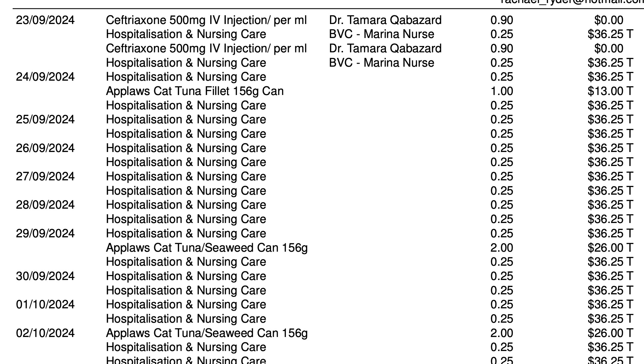Select Hospitalisation & Nursing Care on 30/09/2024 row

[x=186, y=276]
